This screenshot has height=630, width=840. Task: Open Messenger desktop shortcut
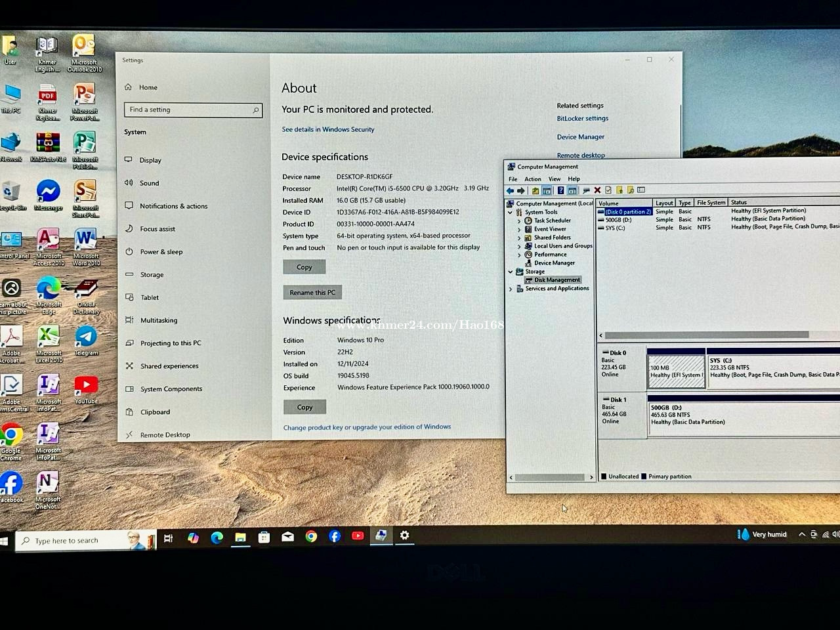point(48,195)
